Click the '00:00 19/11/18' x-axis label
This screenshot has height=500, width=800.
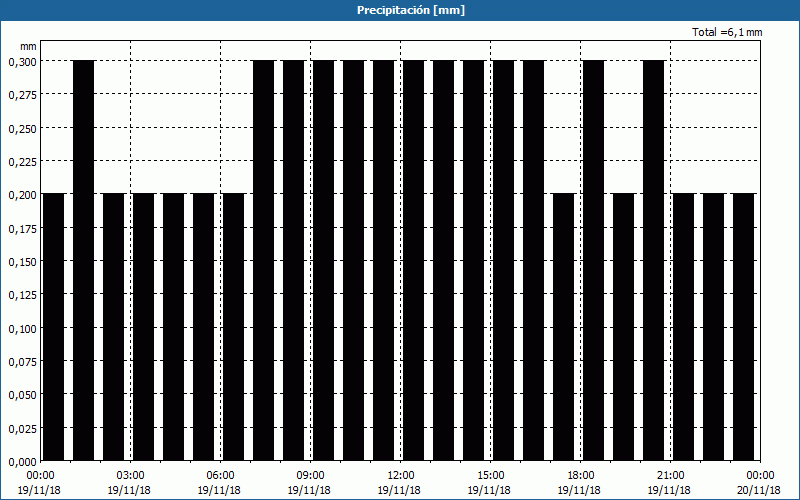pos(39,483)
